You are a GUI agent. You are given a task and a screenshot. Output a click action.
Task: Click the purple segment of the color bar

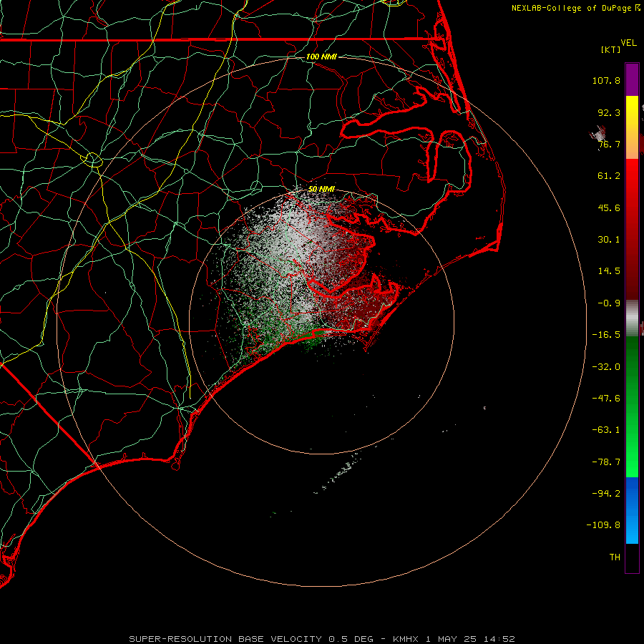point(632,79)
